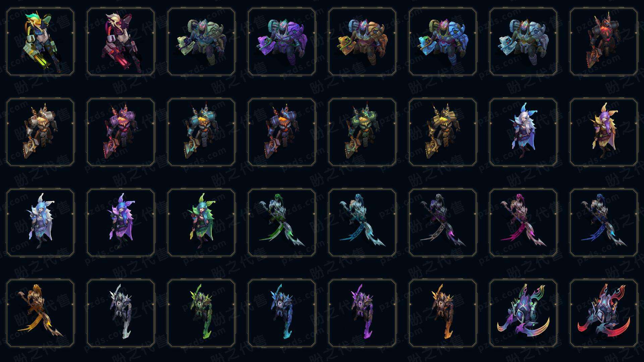
Task: Select the purple armored knight chroma
Action: 362,313
